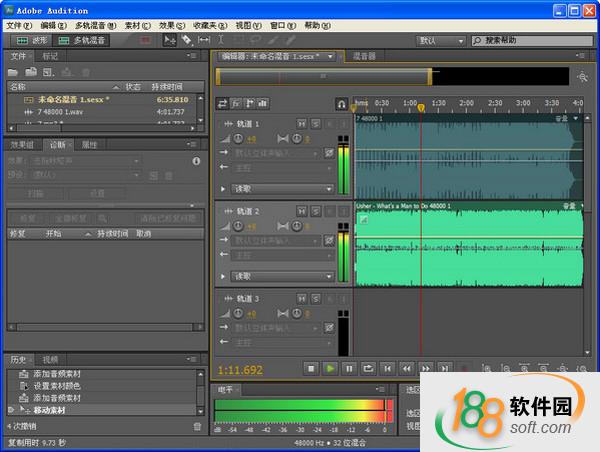Image resolution: width=600 pixels, height=452 pixels.
Task: Open track 2 automation mode dropdown (读取)
Action: [x=282, y=276]
